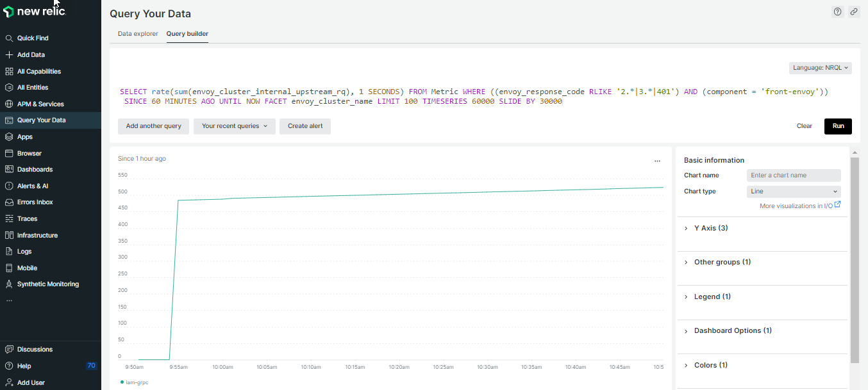The height and width of the screenshot is (390, 868).
Task: Click the Logs icon
Action: 9,252
